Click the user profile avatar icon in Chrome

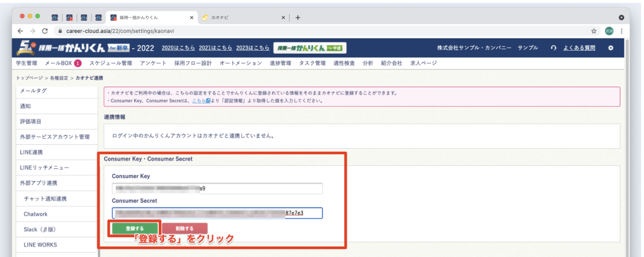pos(609,31)
